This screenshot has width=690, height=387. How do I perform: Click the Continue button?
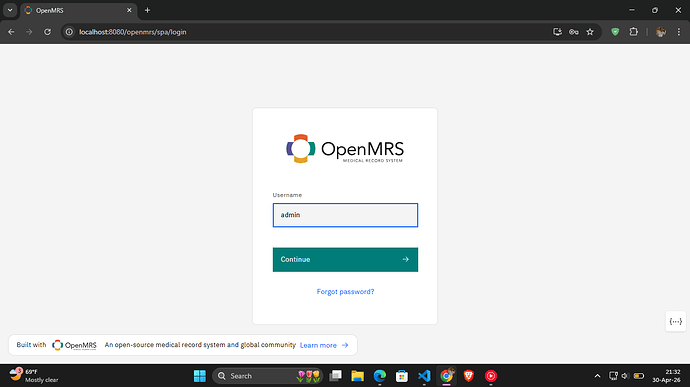point(345,259)
